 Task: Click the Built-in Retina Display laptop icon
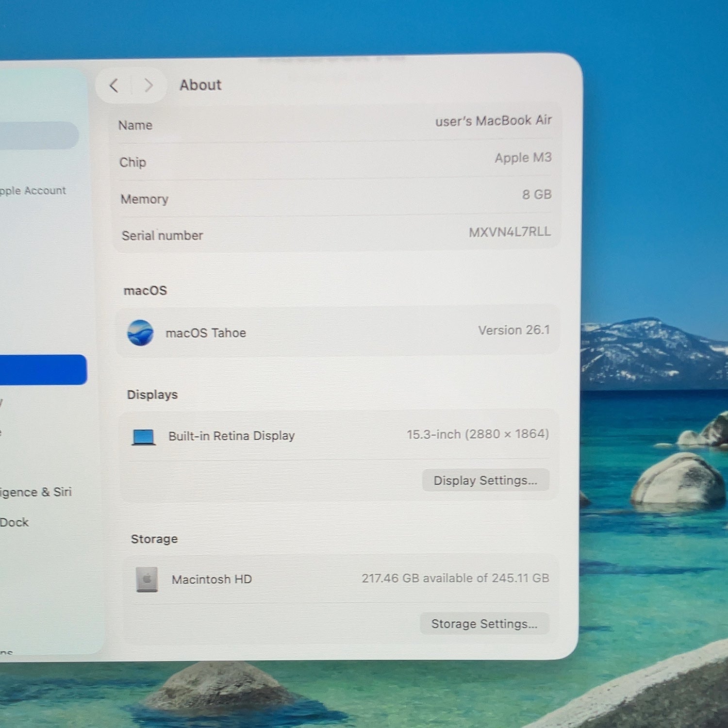click(x=144, y=437)
